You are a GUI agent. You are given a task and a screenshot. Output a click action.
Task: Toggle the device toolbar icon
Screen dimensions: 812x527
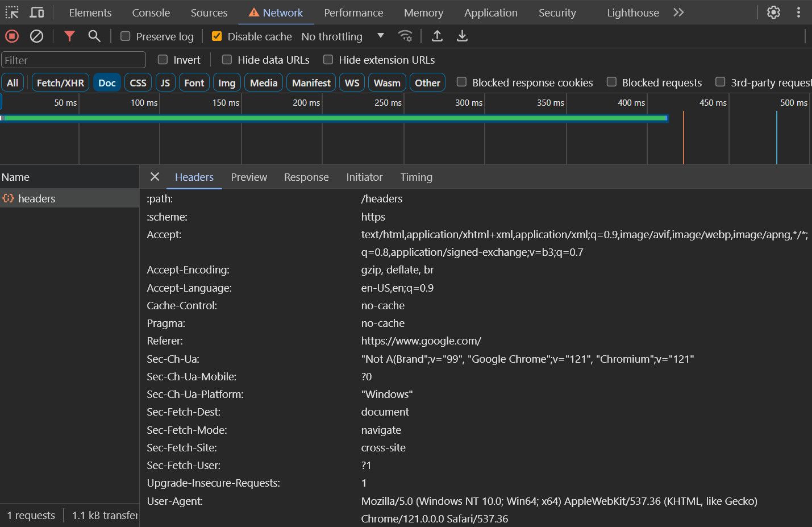tap(37, 13)
